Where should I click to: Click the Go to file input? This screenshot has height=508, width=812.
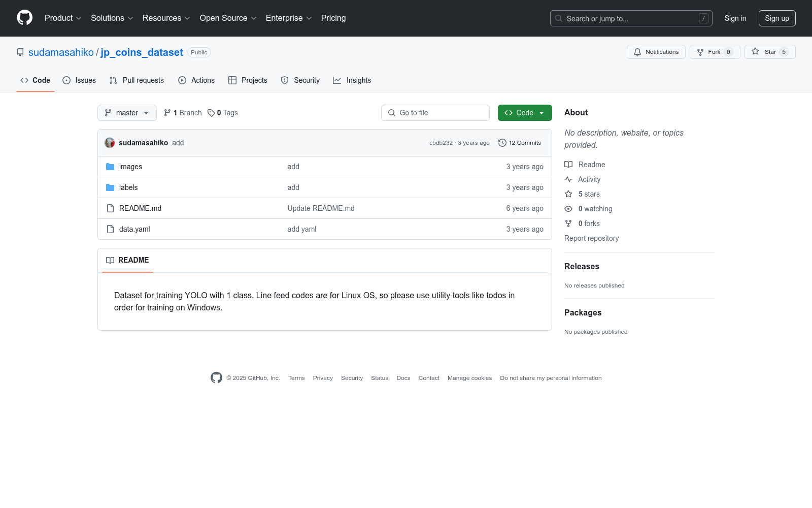pyautogui.click(x=435, y=113)
